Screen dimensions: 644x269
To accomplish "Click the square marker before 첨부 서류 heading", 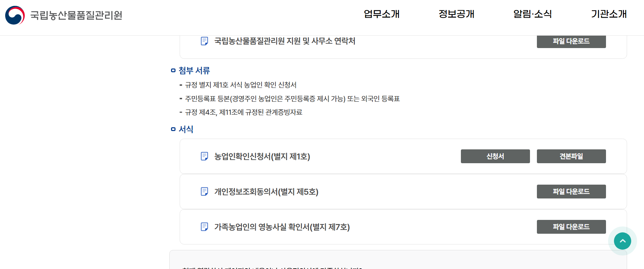I will tap(173, 70).
